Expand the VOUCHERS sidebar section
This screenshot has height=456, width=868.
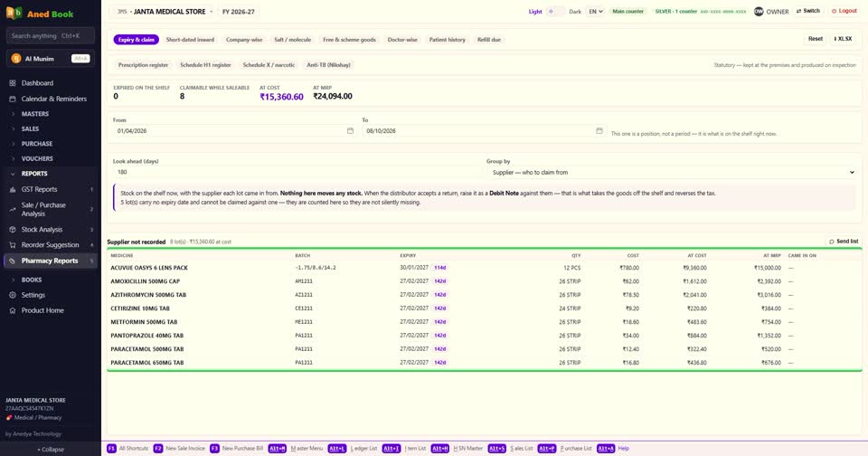tap(37, 158)
